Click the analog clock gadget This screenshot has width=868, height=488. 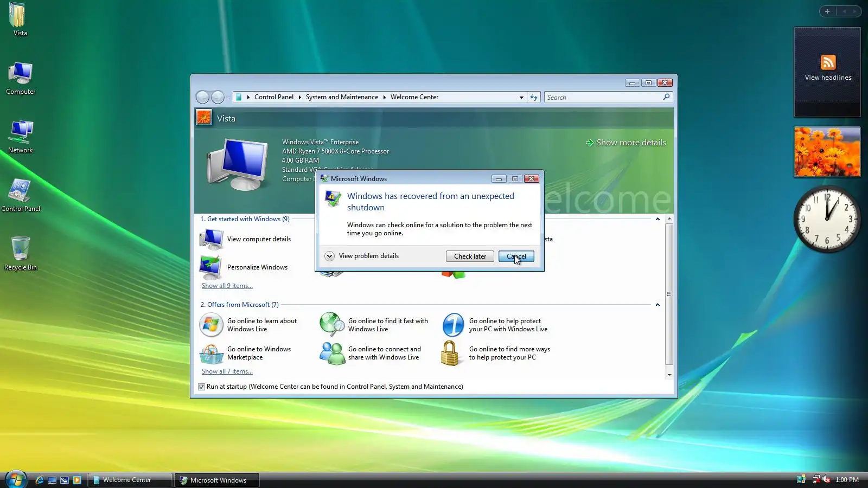(x=827, y=219)
